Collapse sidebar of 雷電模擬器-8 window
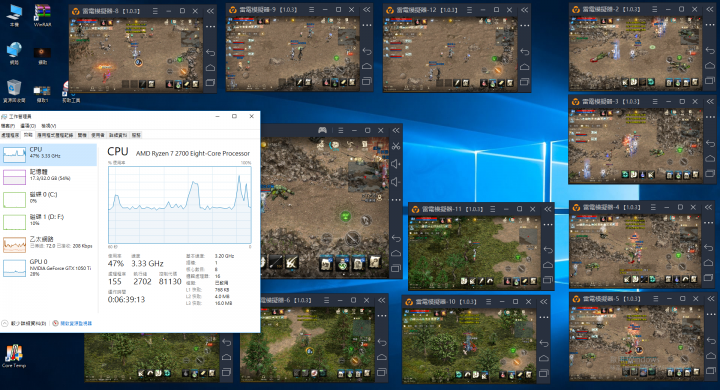This screenshot has height=390, width=720. (x=210, y=11)
